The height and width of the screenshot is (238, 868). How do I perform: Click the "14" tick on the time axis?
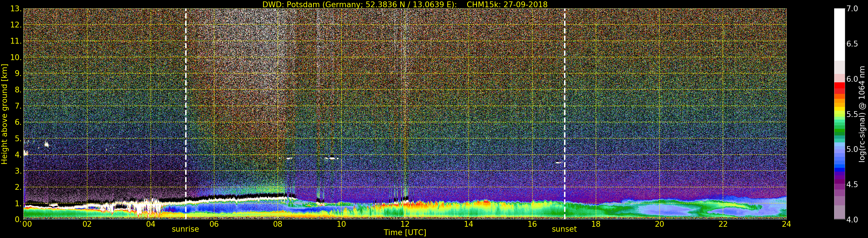(x=468, y=224)
